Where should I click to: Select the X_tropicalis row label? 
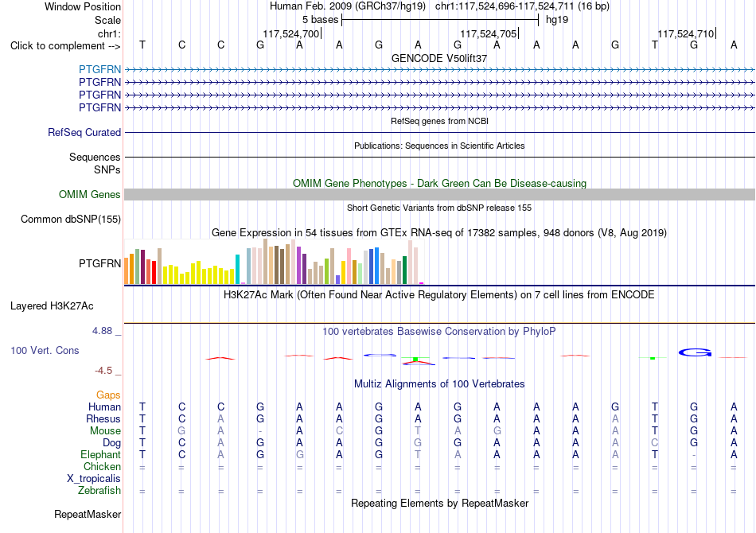click(94, 479)
